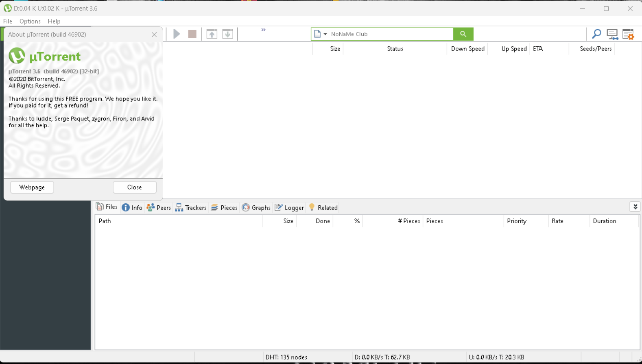
Task: Click upload speed status U: 0.0 KB/s
Action: tap(496, 357)
